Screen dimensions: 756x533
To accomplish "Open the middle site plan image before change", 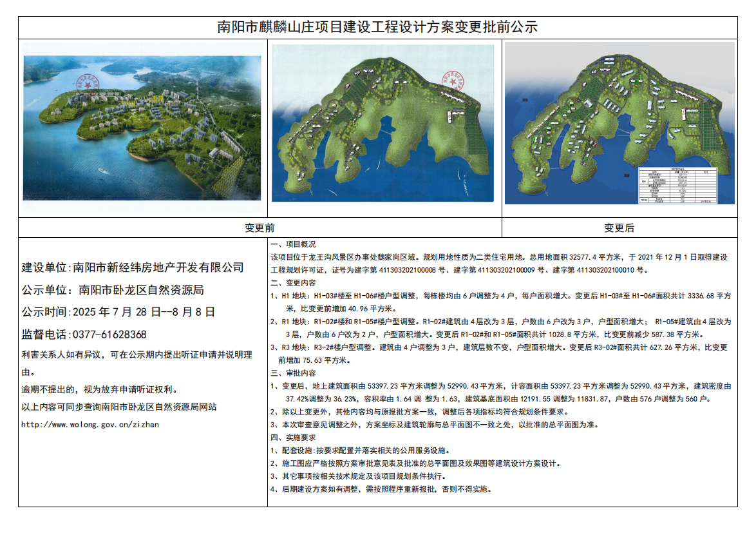I will (383, 123).
